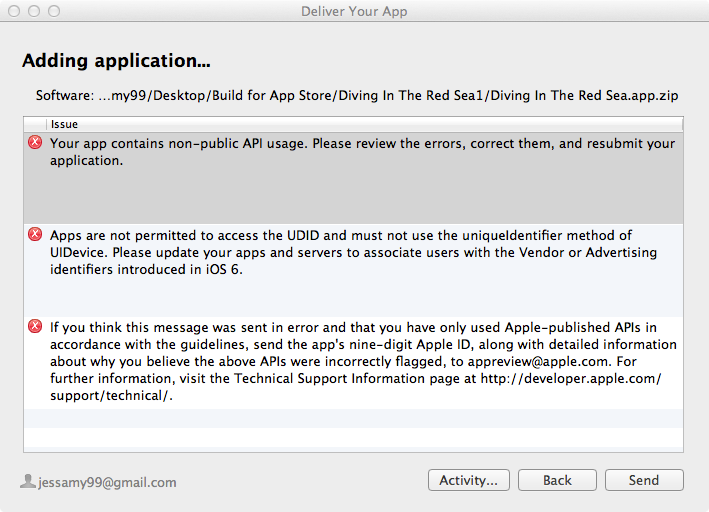Viewport: 709px width, 512px height.
Task: Open the Activity... window
Action: 469,480
